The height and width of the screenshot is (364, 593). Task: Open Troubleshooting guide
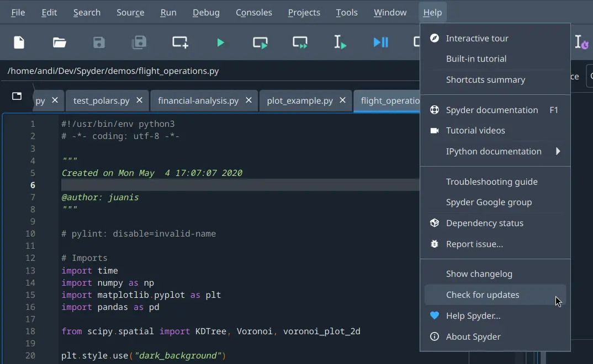point(495,181)
